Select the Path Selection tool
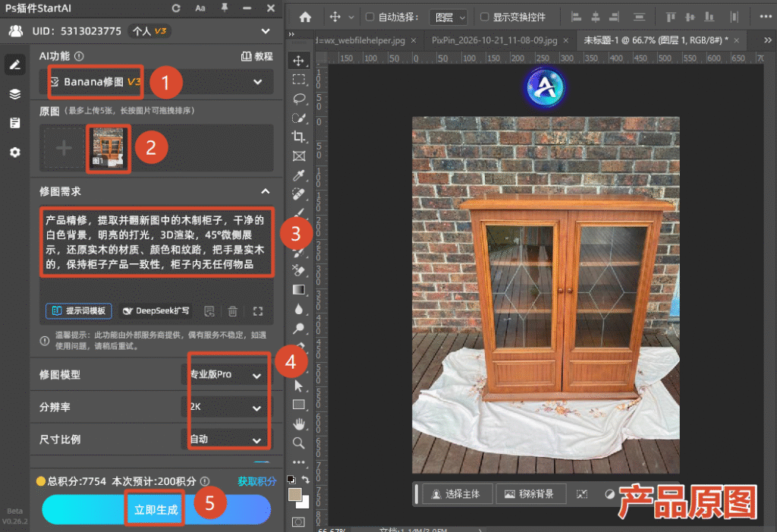The height and width of the screenshot is (532, 777). pos(298,386)
